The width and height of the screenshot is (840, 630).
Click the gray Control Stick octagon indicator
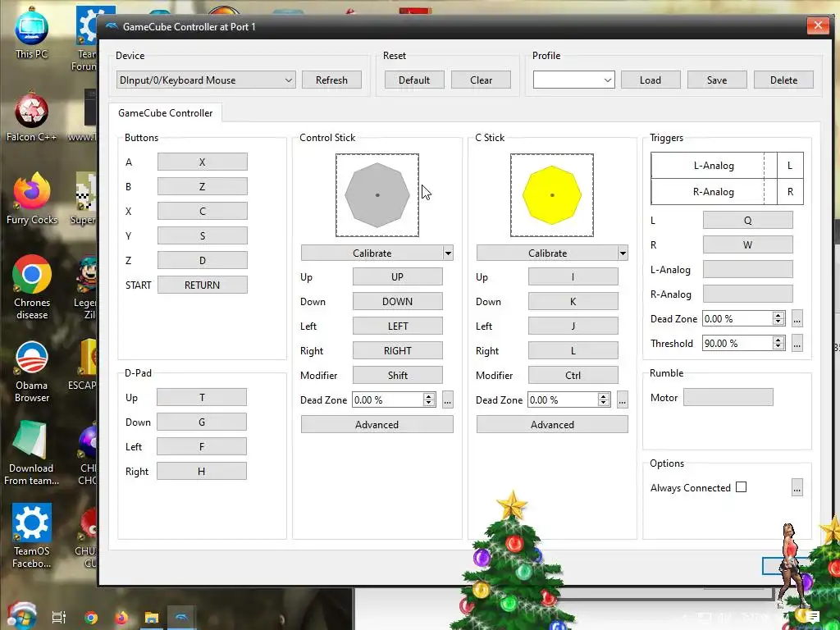pos(377,195)
